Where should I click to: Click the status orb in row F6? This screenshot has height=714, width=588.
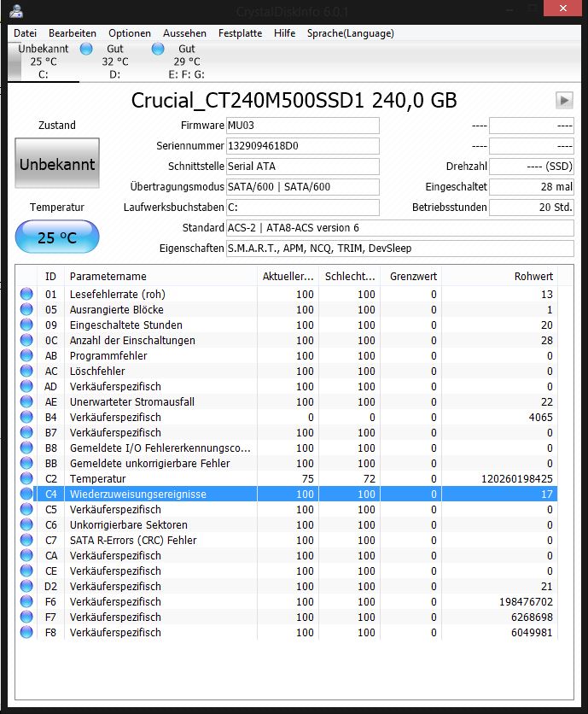[x=26, y=601]
